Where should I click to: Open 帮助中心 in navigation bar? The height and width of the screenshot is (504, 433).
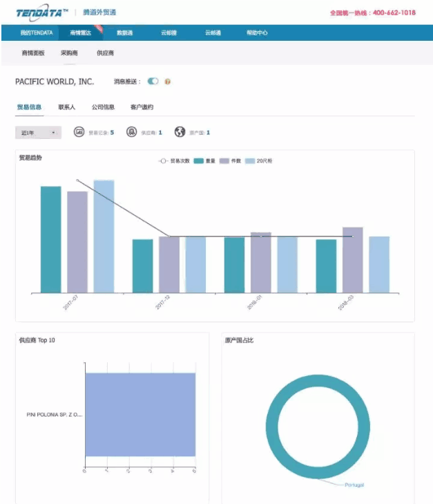pos(257,32)
